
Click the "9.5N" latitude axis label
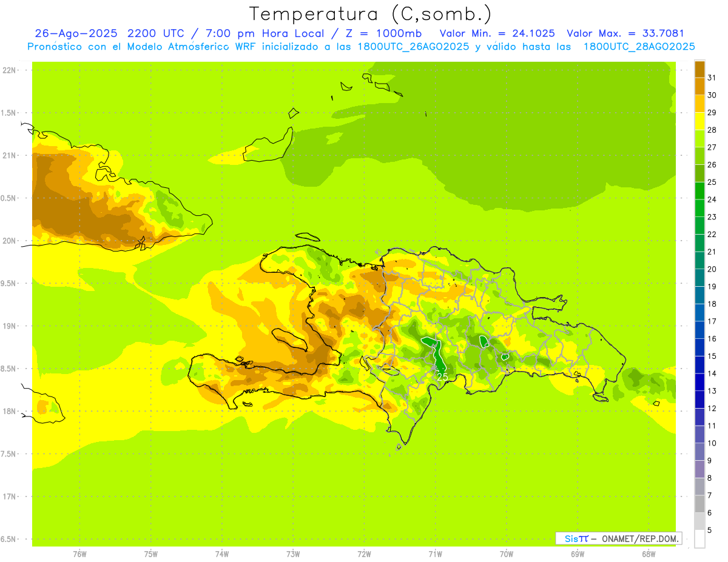coord(9,283)
